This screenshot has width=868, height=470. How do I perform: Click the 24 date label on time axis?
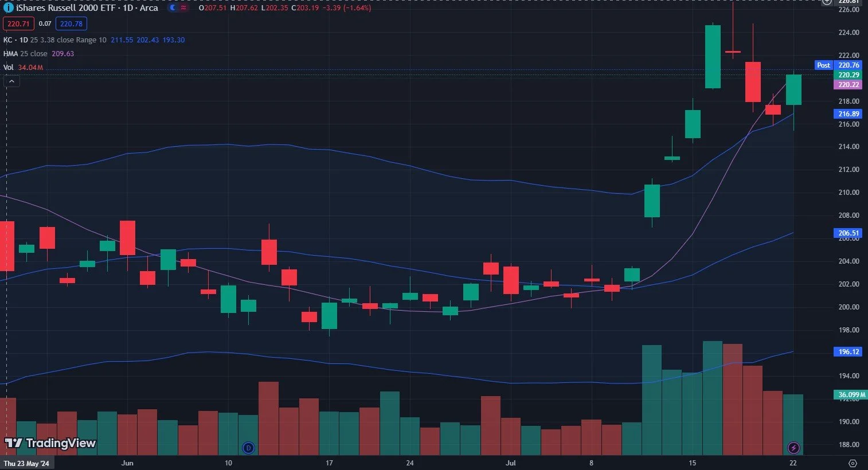pyautogui.click(x=410, y=463)
